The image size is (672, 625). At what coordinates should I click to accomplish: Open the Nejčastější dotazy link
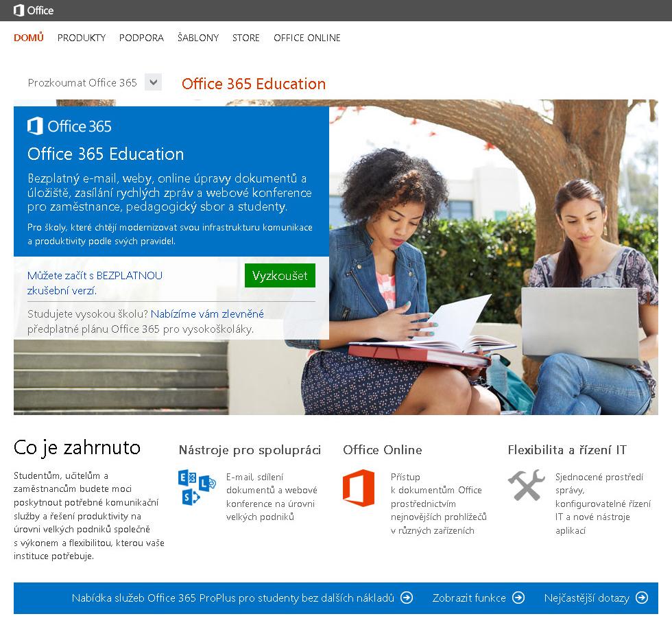tap(587, 598)
